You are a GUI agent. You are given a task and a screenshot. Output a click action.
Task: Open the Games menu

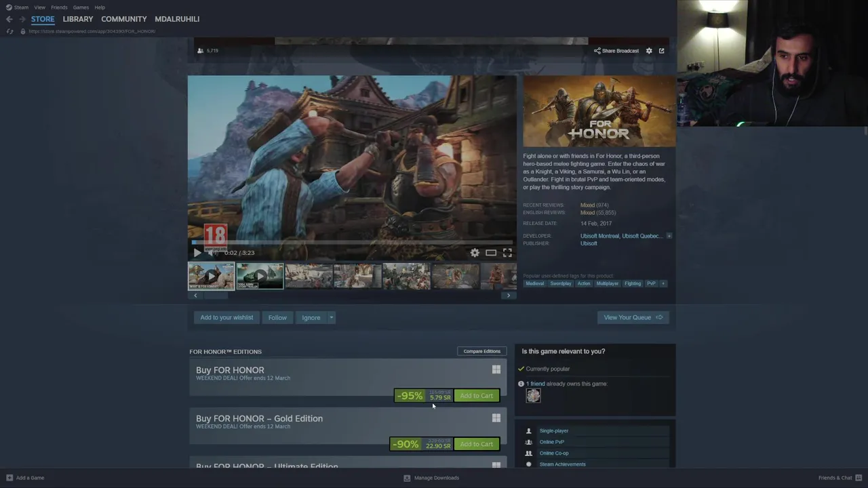[81, 7]
